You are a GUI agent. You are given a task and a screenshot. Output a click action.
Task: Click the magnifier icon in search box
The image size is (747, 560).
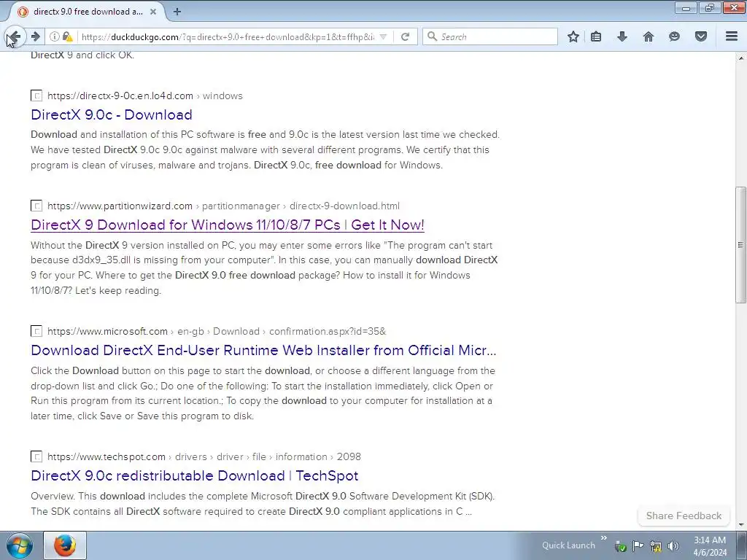pyautogui.click(x=432, y=36)
